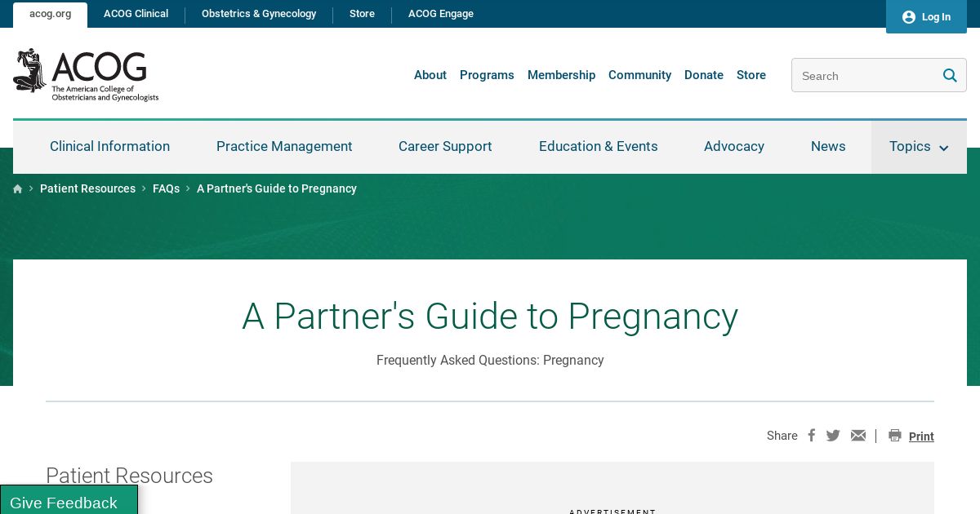Viewport: 980px width, 514px height.
Task: Expand the Topics dropdown
Action: (x=919, y=147)
